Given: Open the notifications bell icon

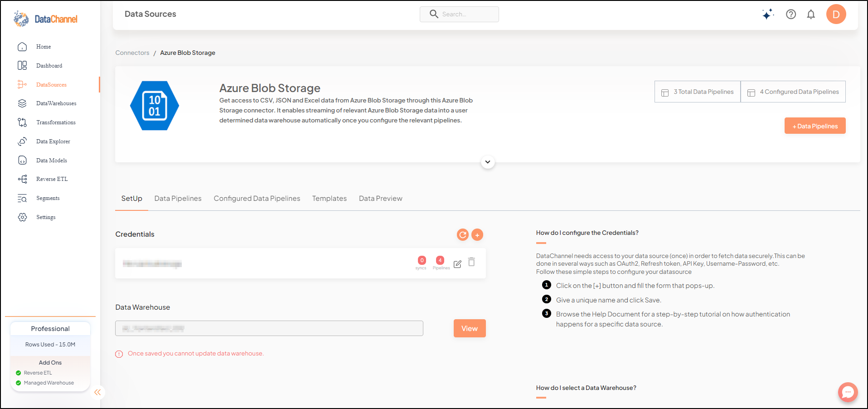Looking at the screenshot, I should (811, 14).
